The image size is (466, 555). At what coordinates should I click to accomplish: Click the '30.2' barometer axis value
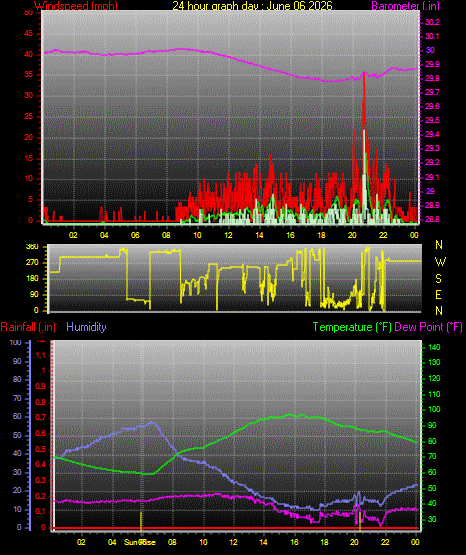coord(432,22)
